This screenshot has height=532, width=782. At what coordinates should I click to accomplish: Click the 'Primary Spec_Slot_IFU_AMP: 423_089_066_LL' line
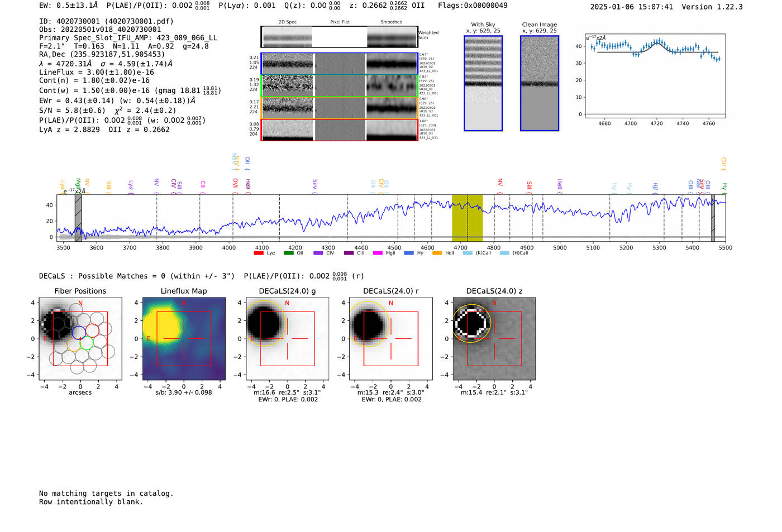128,38
